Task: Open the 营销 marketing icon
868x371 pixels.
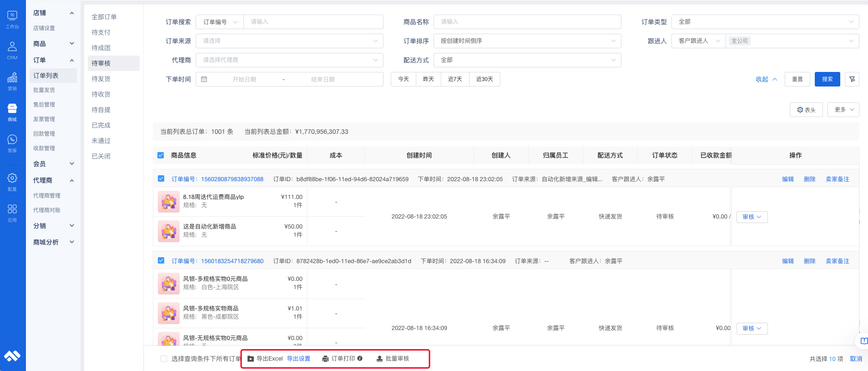Action: [x=12, y=81]
